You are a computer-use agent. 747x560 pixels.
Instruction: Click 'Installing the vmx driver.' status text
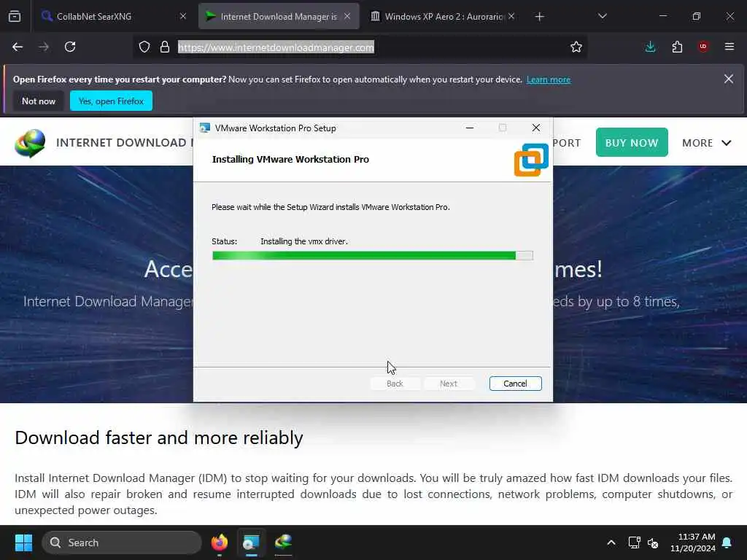[304, 241]
